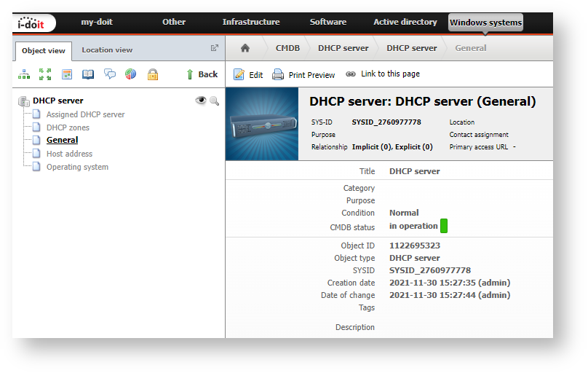This screenshot has height=373, width=588.
Task: Open Print Preview
Action: pos(303,75)
